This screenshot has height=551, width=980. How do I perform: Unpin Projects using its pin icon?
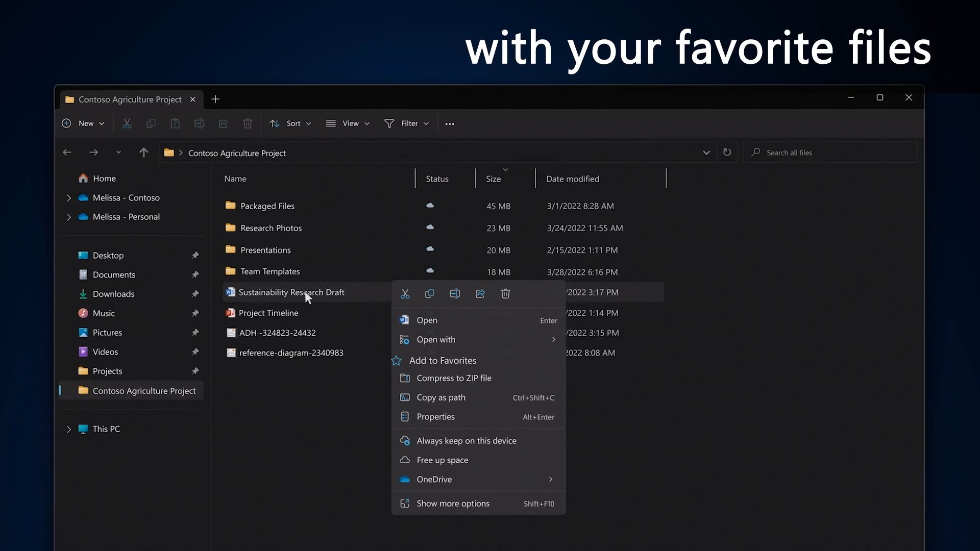(x=195, y=371)
